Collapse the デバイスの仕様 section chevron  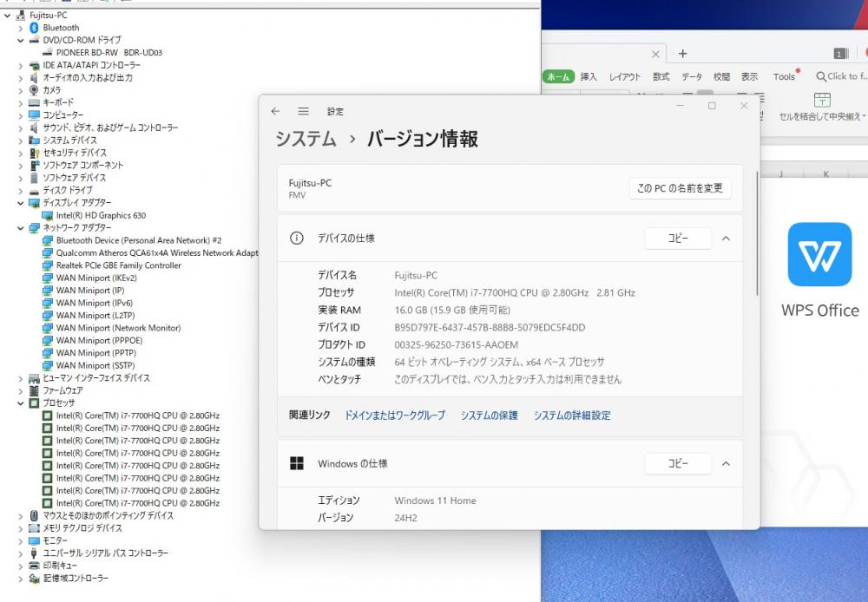726,239
